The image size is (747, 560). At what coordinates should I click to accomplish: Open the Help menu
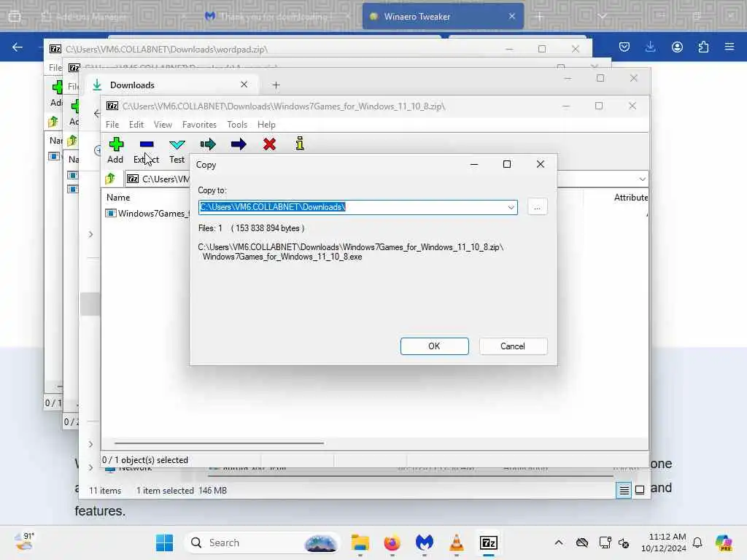[266, 125]
